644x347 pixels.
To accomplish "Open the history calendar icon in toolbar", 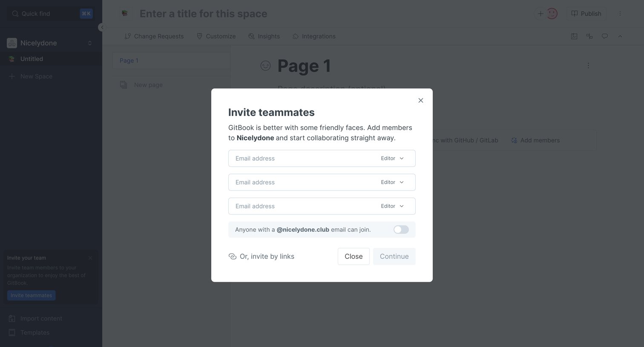I will (x=574, y=36).
